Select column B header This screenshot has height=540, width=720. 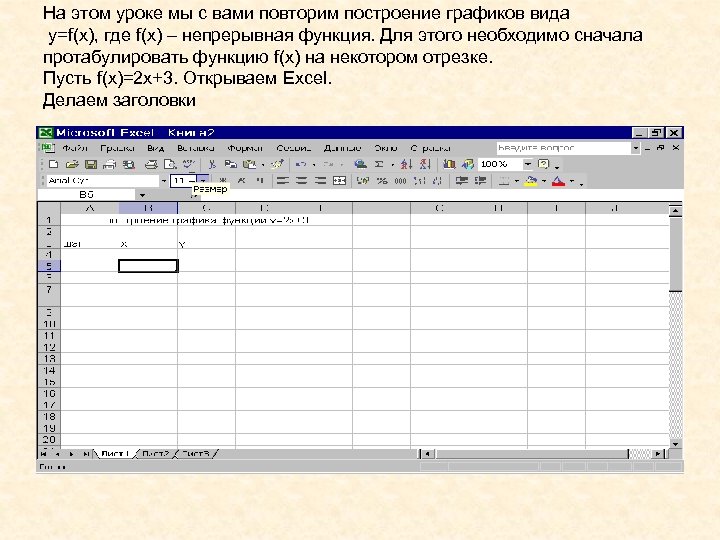click(x=148, y=208)
